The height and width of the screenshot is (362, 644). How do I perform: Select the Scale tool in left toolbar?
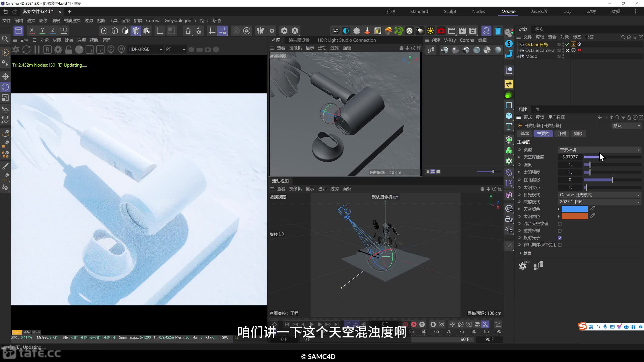5,98
